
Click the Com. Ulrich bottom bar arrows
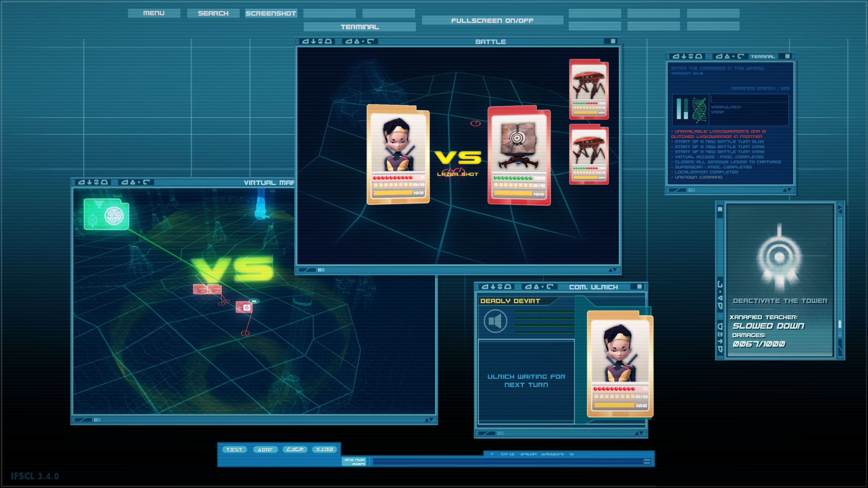pos(639,433)
